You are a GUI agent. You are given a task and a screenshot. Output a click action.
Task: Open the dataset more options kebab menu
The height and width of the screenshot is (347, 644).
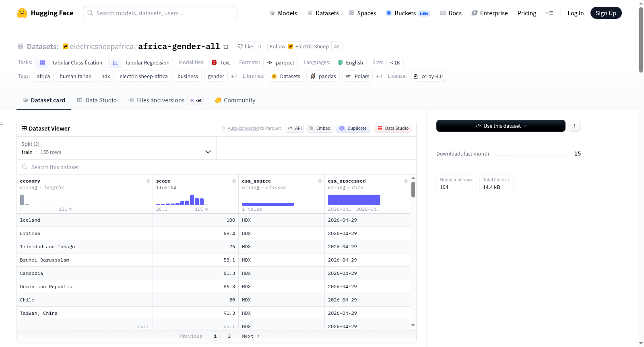click(x=575, y=126)
